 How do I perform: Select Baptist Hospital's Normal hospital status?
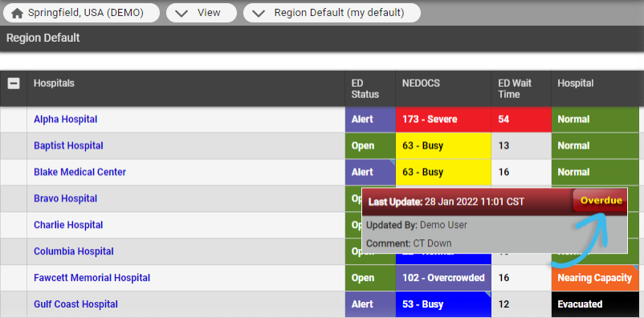tap(595, 146)
